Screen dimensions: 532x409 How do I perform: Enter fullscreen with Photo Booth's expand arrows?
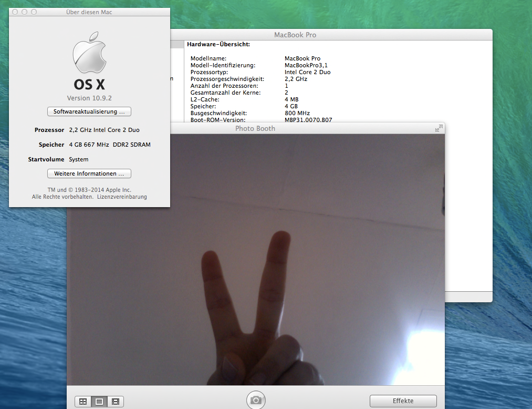coord(439,128)
